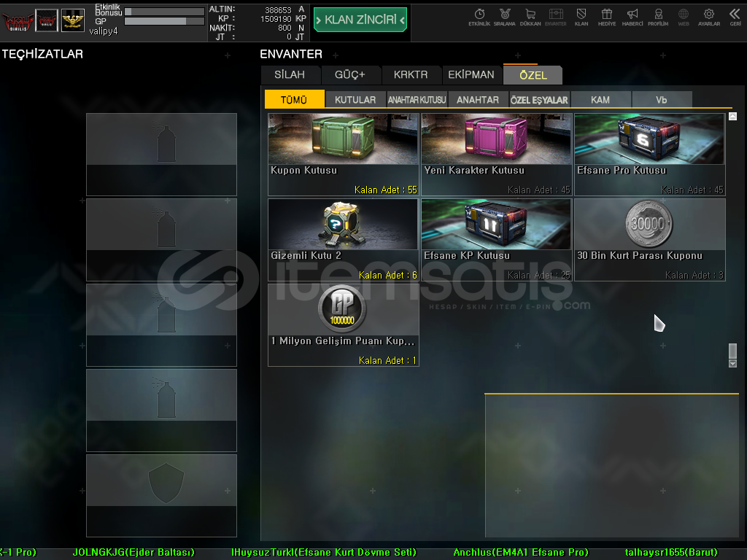Click the third spray equipment slot

tap(161, 324)
